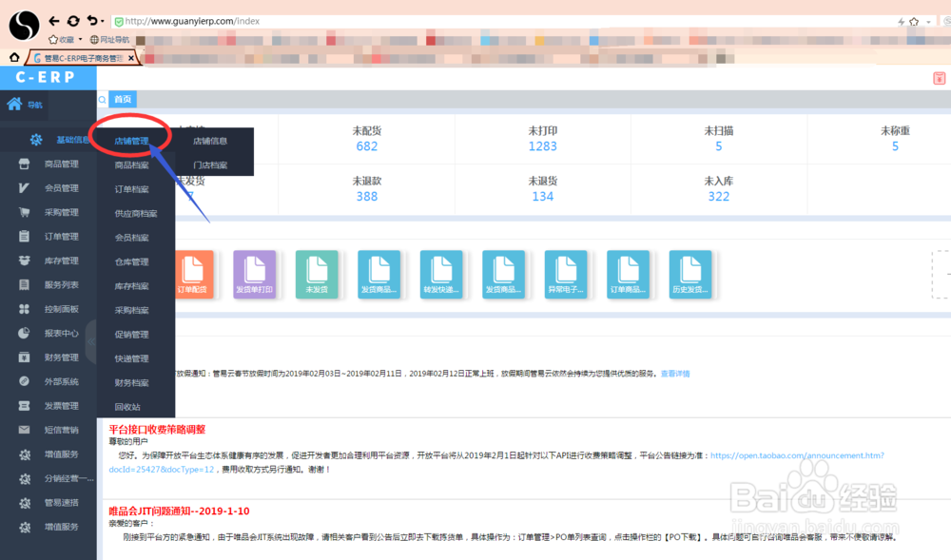The image size is (951, 560).
Task: Click the 收藏 favorites star
Action: [x=53, y=39]
